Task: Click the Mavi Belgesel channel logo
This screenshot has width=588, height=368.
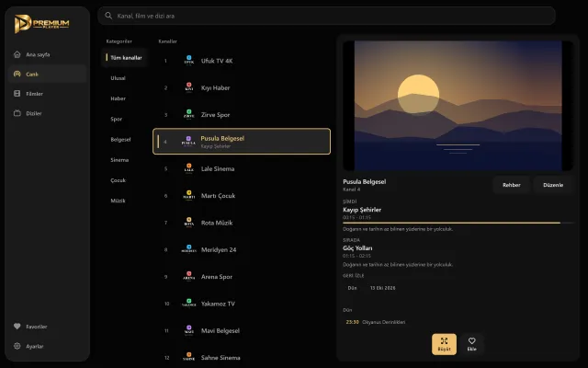Action: pyautogui.click(x=189, y=330)
